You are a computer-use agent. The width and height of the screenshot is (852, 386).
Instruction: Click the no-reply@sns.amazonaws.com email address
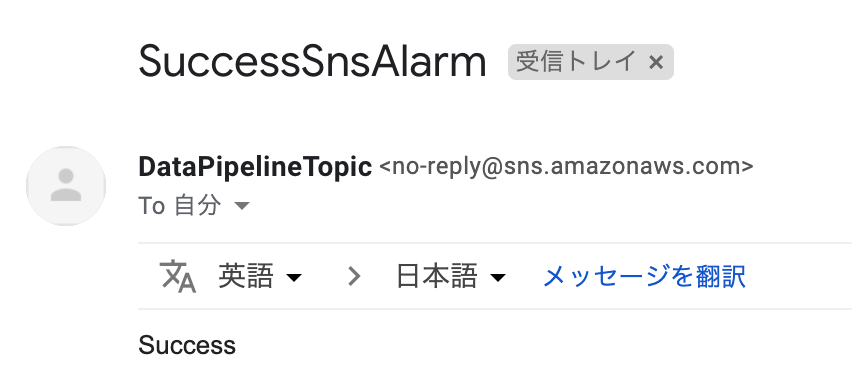coord(566,166)
